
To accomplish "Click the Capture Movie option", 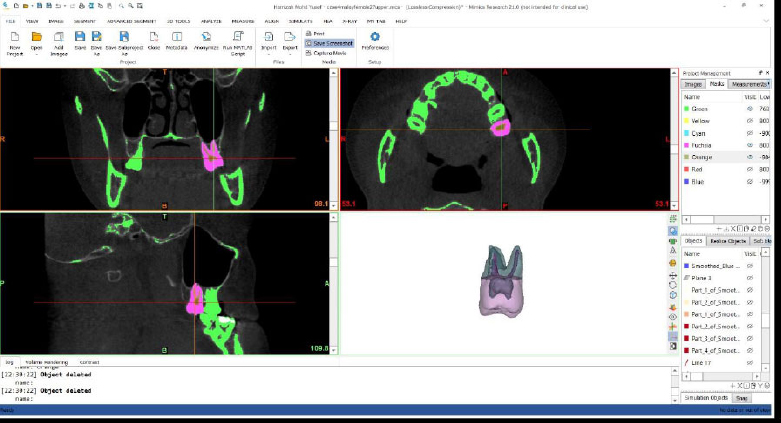I will pos(326,53).
